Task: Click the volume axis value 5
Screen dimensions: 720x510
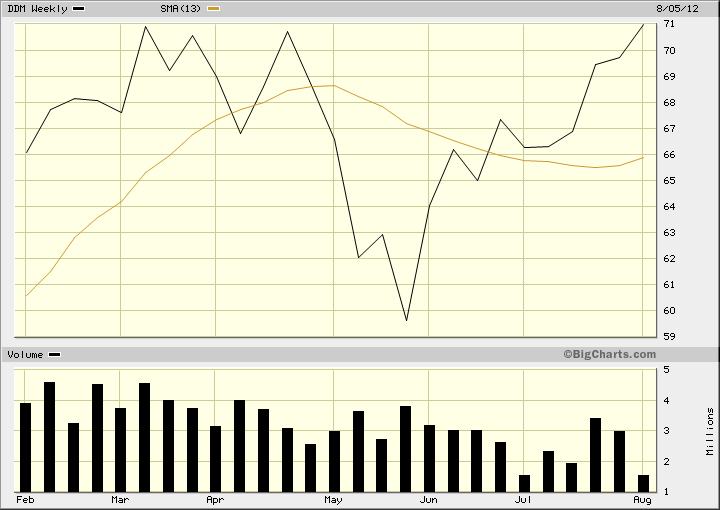Action: point(667,370)
